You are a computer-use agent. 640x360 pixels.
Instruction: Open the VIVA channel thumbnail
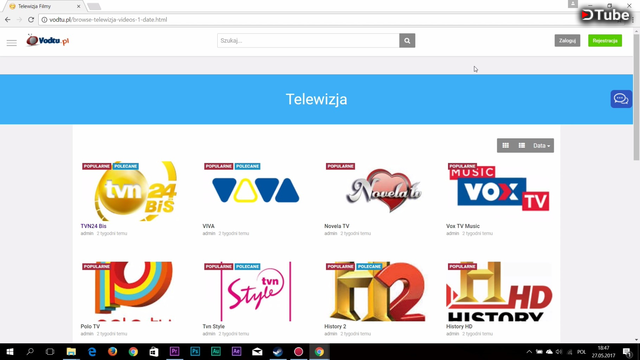(x=256, y=191)
